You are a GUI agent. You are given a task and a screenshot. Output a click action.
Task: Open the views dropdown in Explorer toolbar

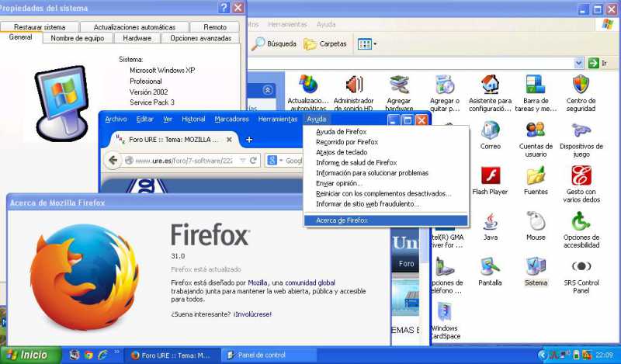[367, 44]
